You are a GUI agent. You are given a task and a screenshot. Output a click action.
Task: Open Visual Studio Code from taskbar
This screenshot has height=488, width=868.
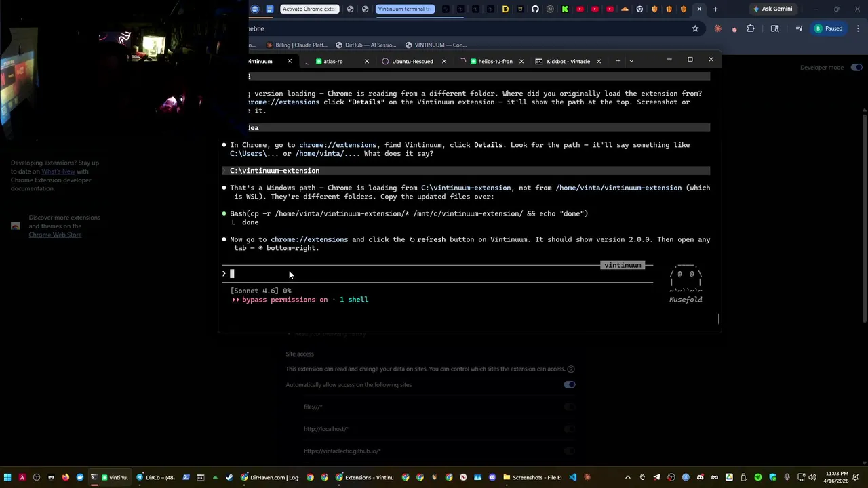click(572, 477)
